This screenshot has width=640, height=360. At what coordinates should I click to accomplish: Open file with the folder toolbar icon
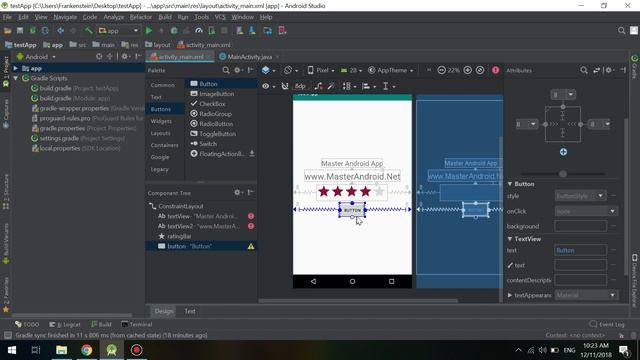point(7,31)
